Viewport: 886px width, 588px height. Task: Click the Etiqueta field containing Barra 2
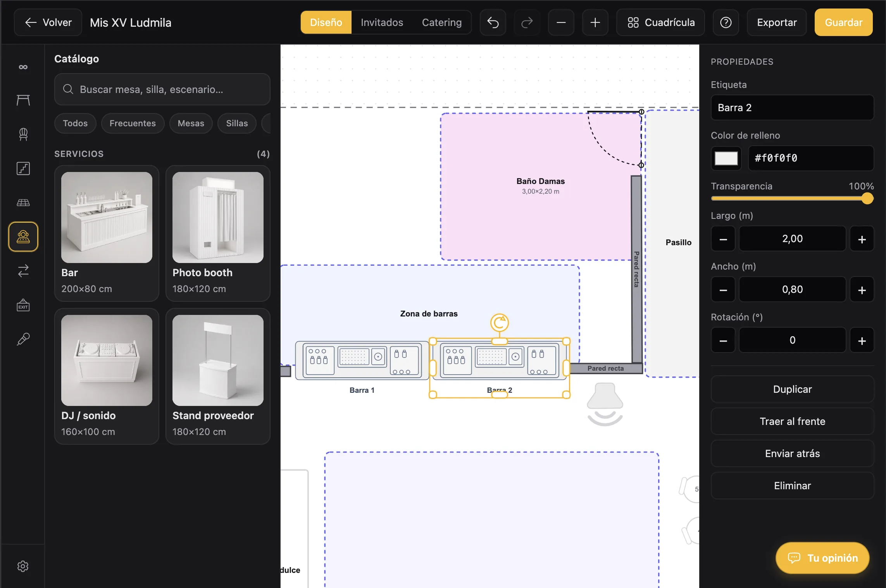[792, 108]
